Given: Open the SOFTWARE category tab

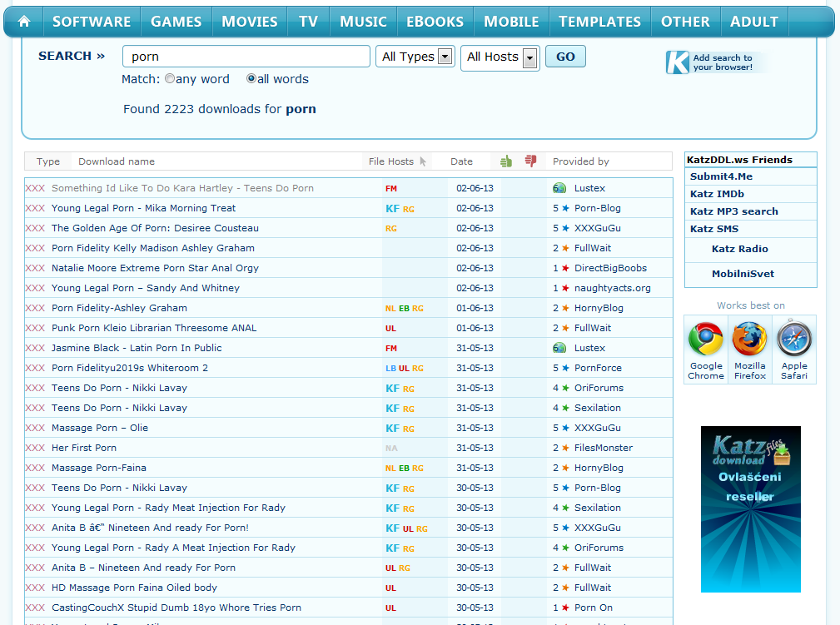Looking at the screenshot, I should (92, 22).
